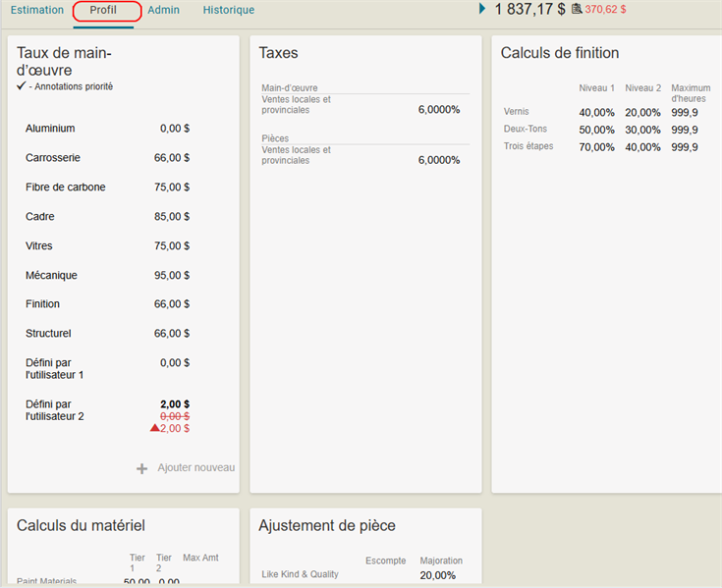Screen dimensions: 722x588
Task: Click the Pièces tax rate 6,0000%
Action: point(438,160)
